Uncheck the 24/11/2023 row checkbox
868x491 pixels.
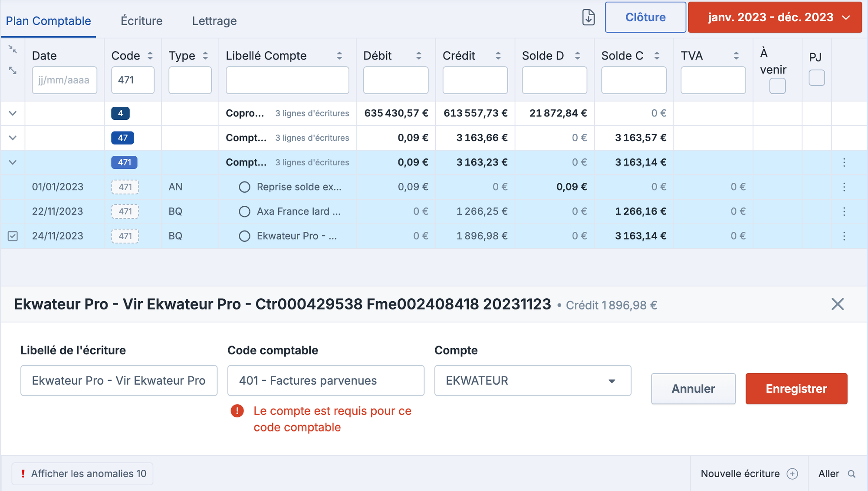13,236
